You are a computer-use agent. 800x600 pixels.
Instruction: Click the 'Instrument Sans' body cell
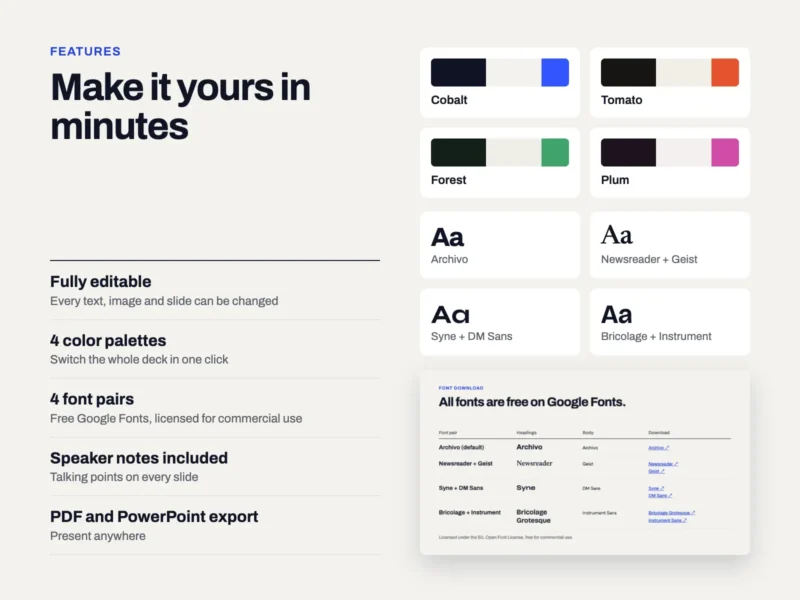point(599,513)
